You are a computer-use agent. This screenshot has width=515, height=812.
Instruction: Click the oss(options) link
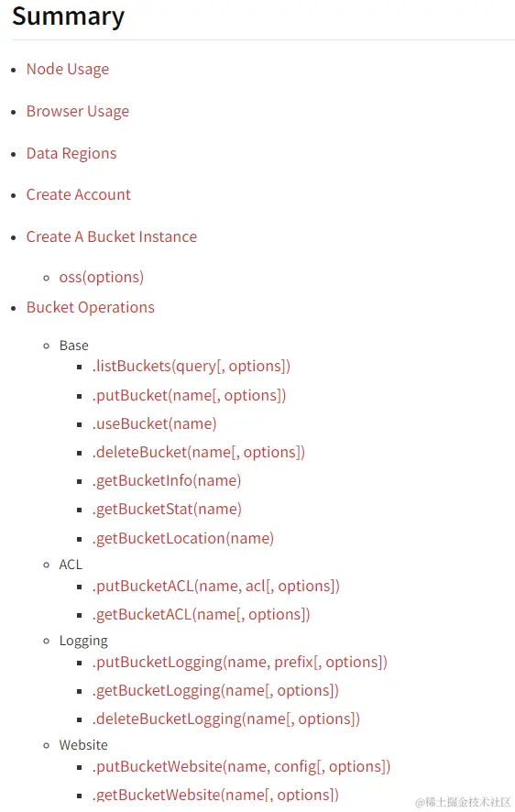[102, 278]
